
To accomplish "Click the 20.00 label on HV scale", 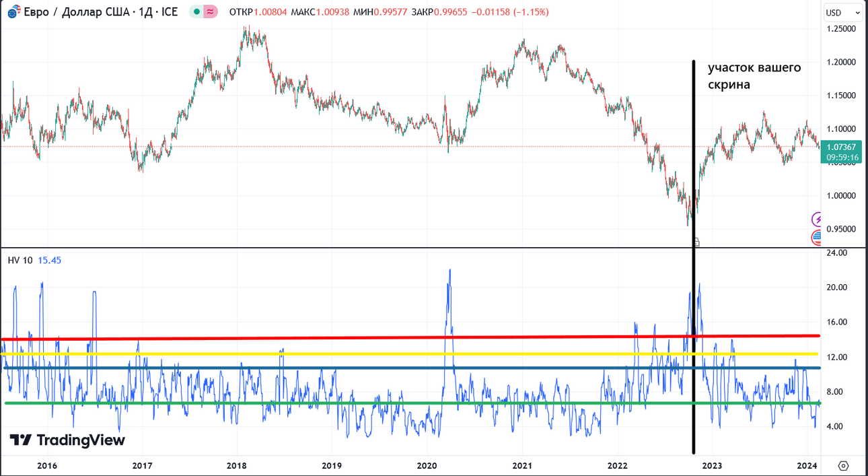I will (836, 287).
